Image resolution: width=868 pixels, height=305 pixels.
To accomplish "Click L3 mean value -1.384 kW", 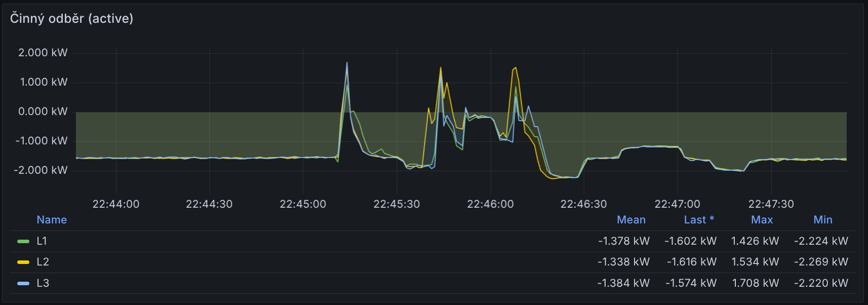I will click(x=623, y=283).
